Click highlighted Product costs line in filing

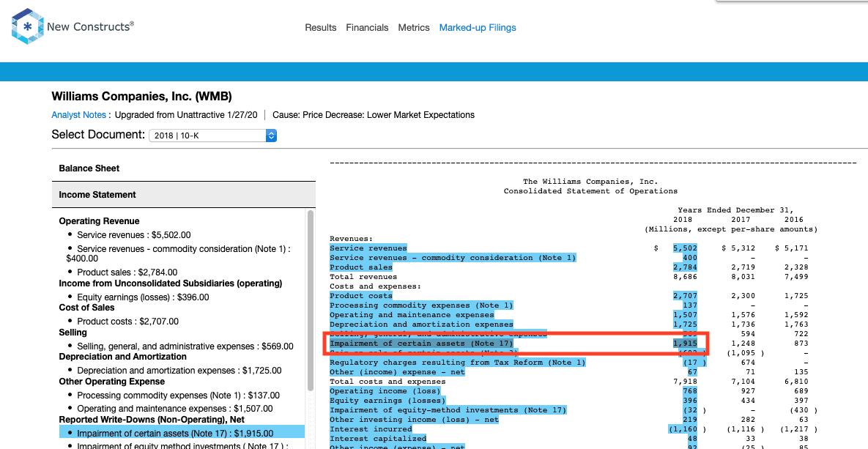point(361,296)
